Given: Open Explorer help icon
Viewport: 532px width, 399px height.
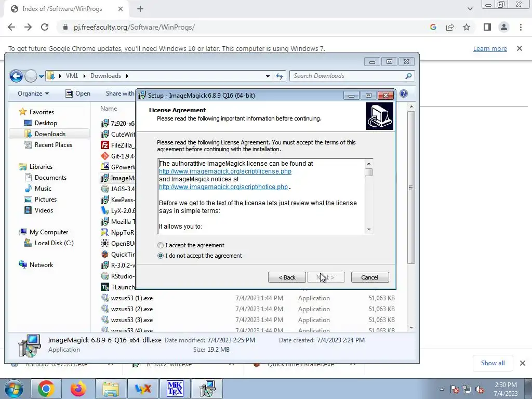Looking at the screenshot, I should pyautogui.click(x=403, y=94).
